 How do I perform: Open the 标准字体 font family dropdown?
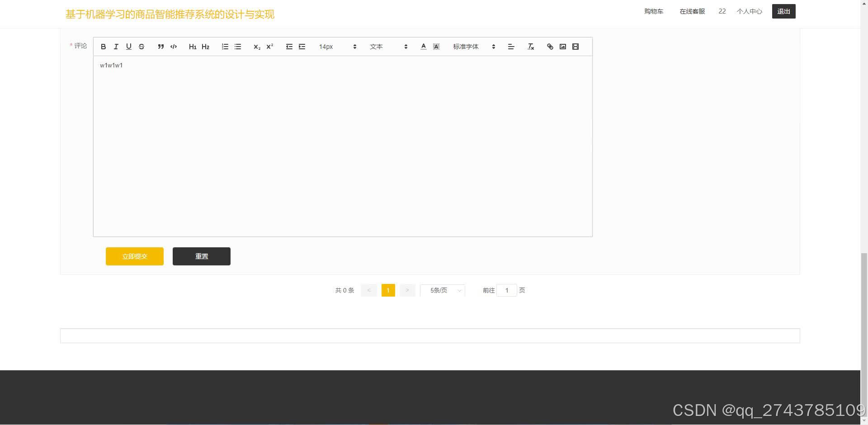474,47
